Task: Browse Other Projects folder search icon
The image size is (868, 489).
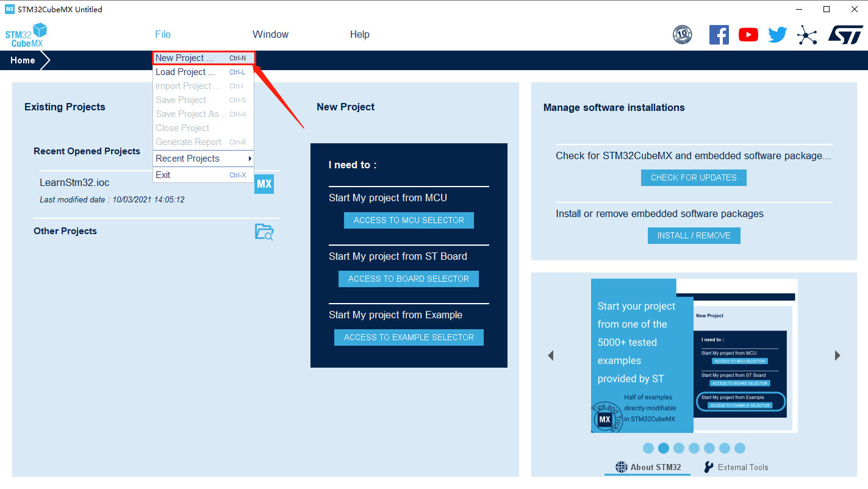Action: (264, 232)
